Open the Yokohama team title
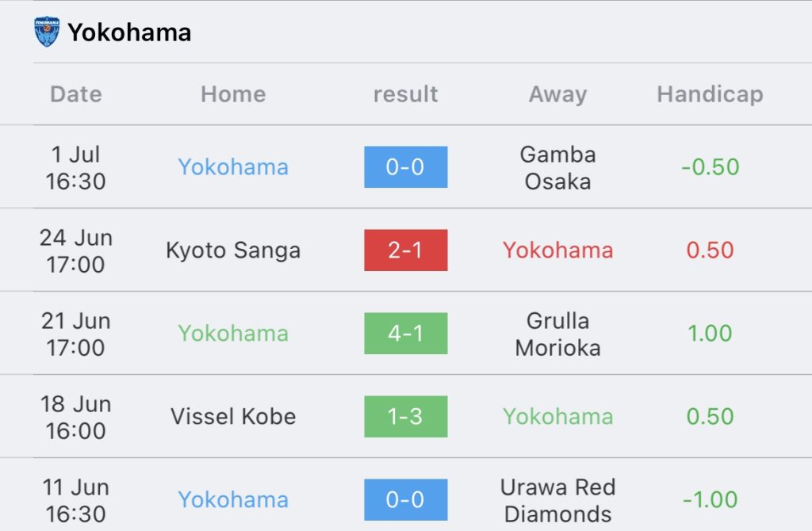The image size is (812, 531). [x=129, y=32]
